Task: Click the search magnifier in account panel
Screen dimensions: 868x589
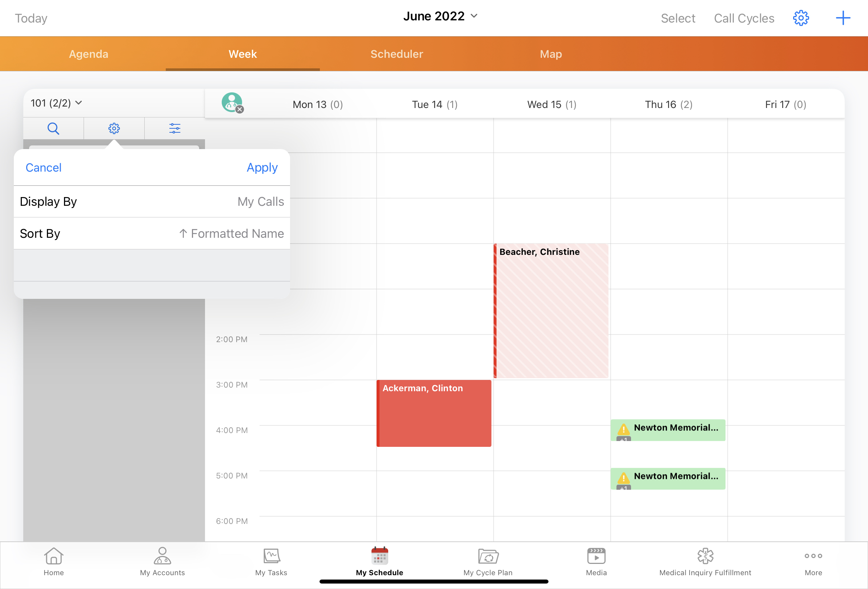Action: 53,128
